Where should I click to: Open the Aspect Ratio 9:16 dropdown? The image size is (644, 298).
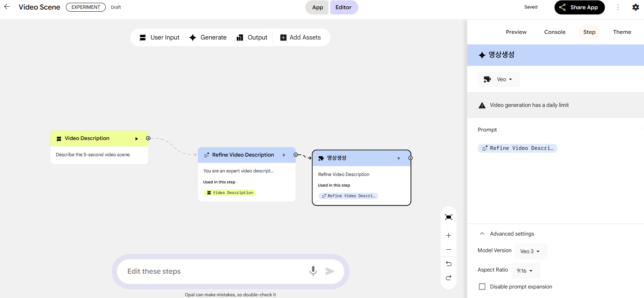pos(526,270)
